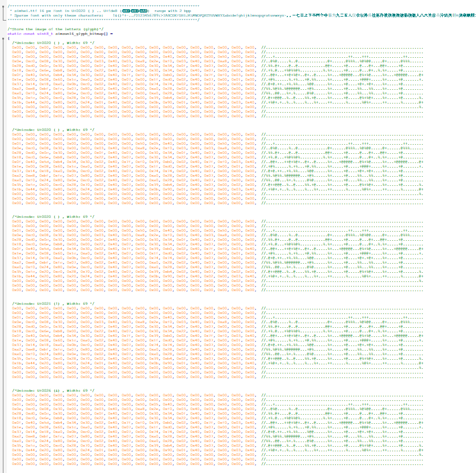This screenshot has height=473, width=476.
Task: Click the middle cyan badge in the header comment
Action: point(135,10)
